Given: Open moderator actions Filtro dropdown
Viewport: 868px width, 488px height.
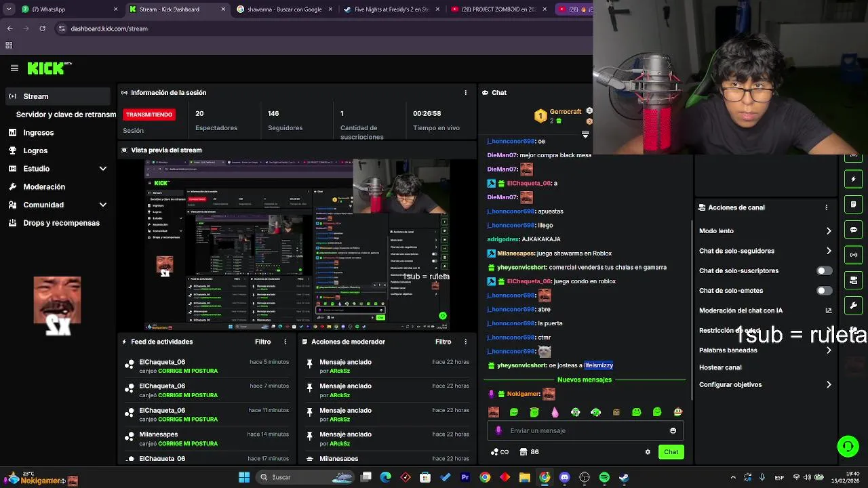Looking at the screenshot, I should [443, 342].
